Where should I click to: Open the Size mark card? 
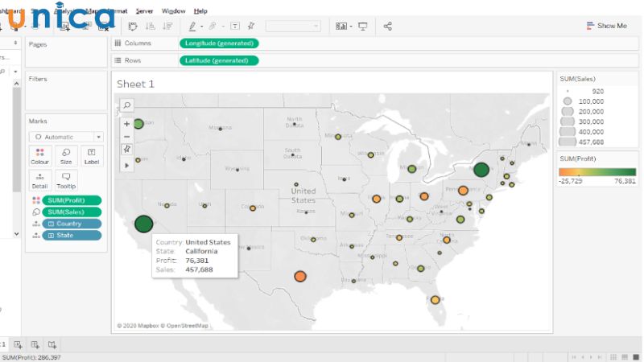pyautogui.click(x=66, y=156)
